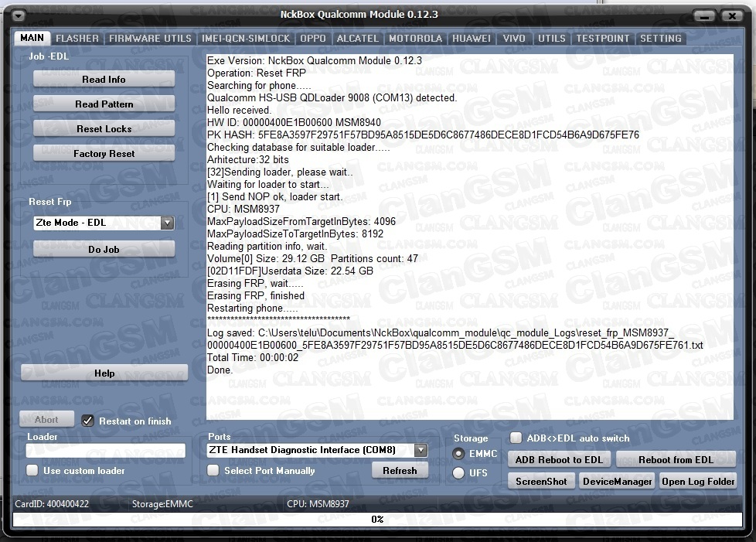Click 'Done.' log line

point(220,370)
